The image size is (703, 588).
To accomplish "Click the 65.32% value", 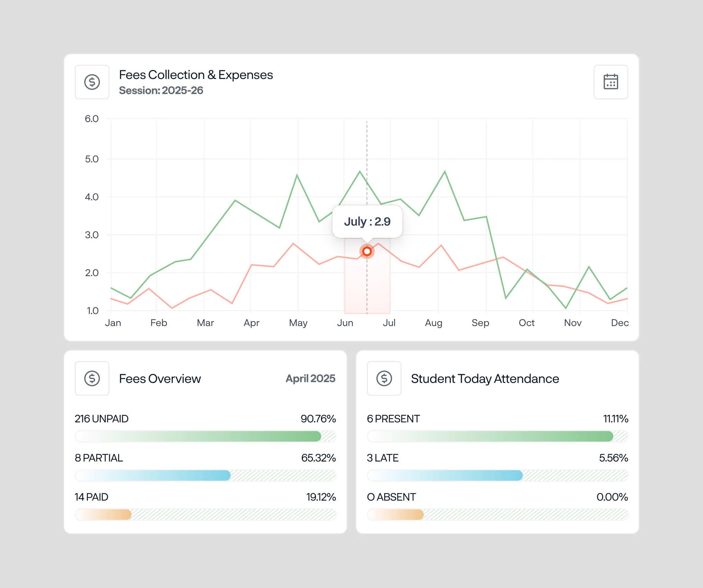I will (319, 458).
